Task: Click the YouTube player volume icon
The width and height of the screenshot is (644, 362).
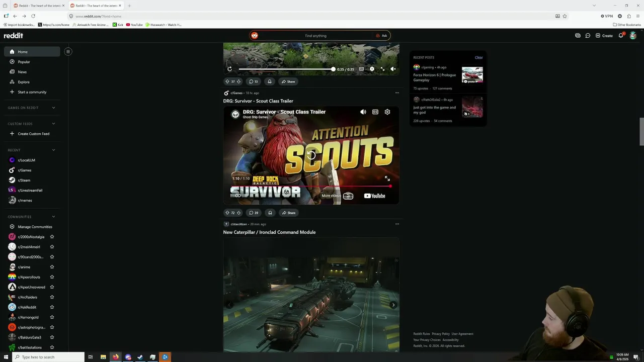Action: [x=363, y=112]
